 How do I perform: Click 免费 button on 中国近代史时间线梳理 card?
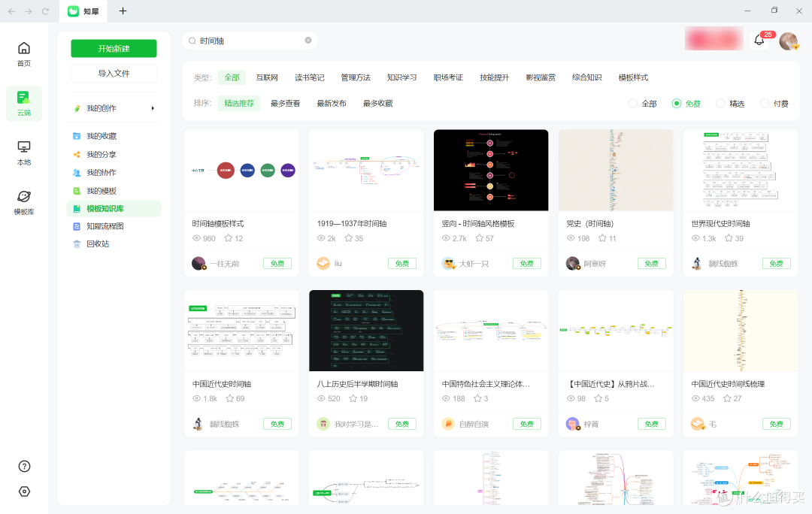click(776, 424)
